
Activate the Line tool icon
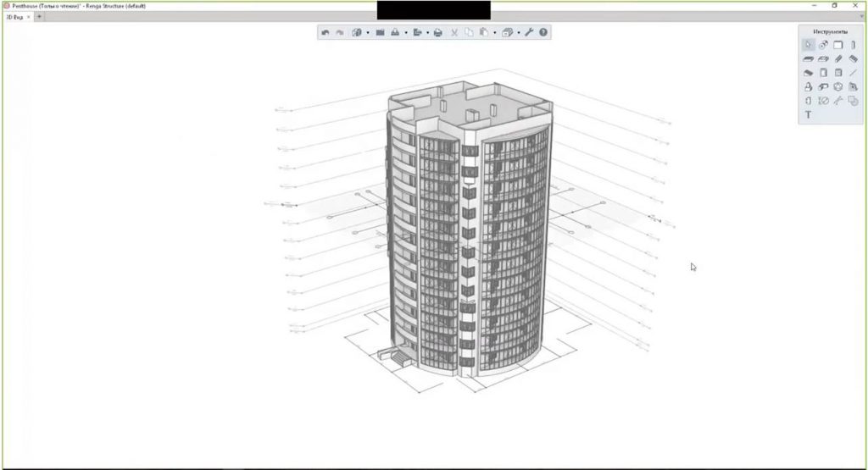coord(853,73)
